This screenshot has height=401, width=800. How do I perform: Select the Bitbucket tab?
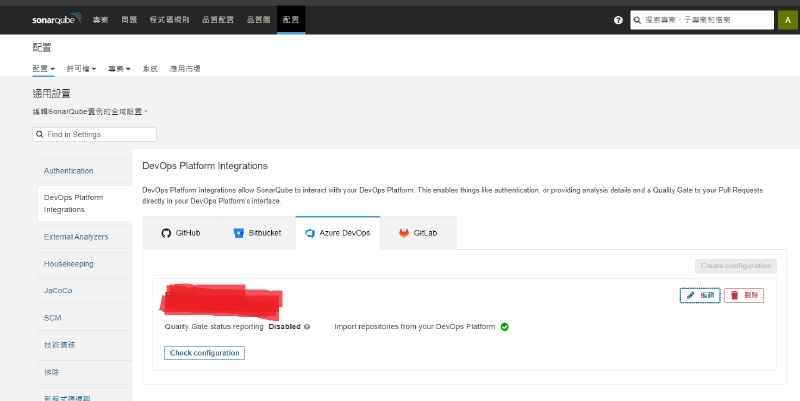257,233
